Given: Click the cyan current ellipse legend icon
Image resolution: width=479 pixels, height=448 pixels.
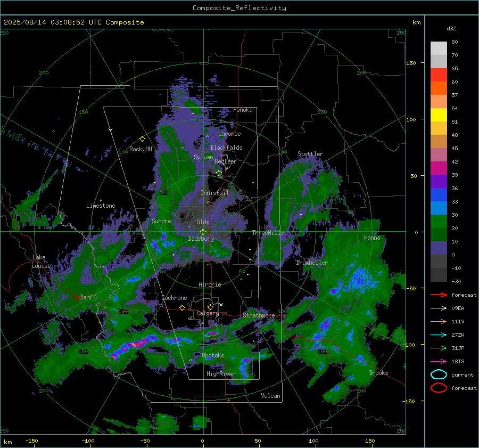Looking at the screenshot, I should click(439, 374).
